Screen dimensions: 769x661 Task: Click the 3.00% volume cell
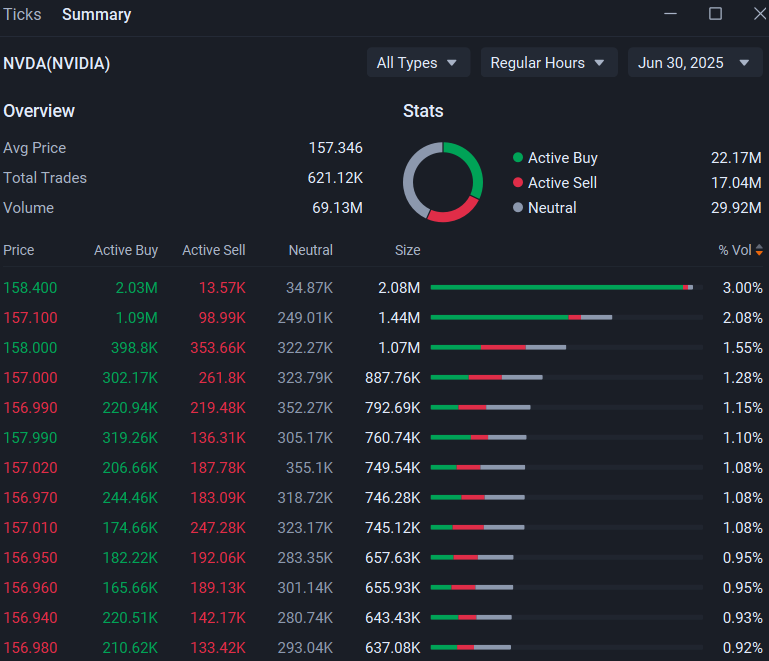coord(743,288)
